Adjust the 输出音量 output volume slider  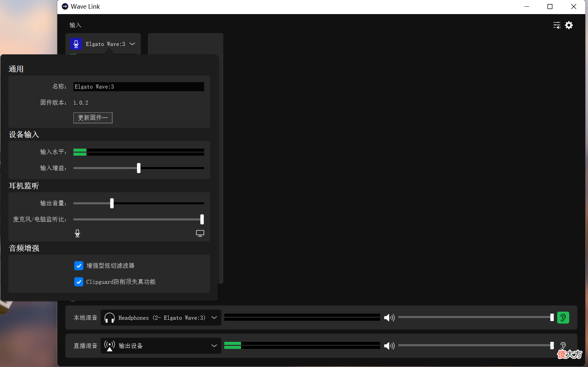pyautogui.click(x=112, y=203)
